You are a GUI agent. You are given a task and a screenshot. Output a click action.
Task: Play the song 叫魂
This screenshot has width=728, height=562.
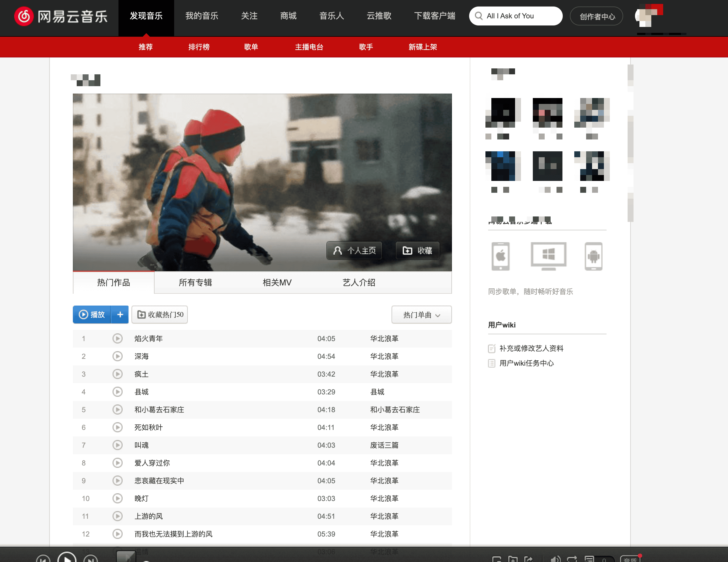pos(117,445)
